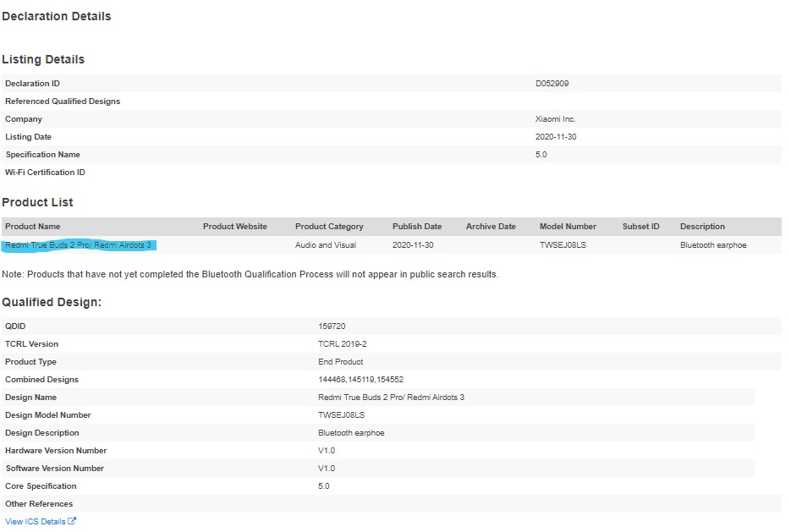Click TWSEJ08LS in the Product List row
The width and height of the screenshot is (791, 532).
point(563,245)
